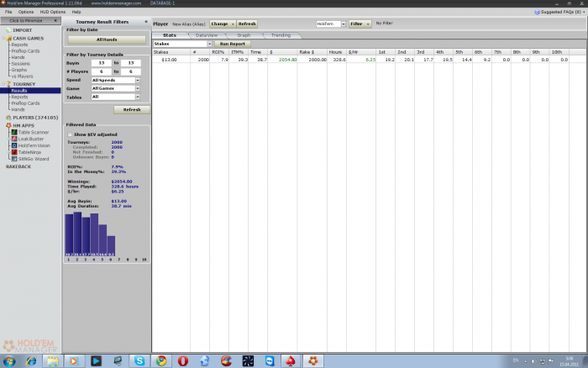Click the Buyin maximum input field

coord(130,63)
